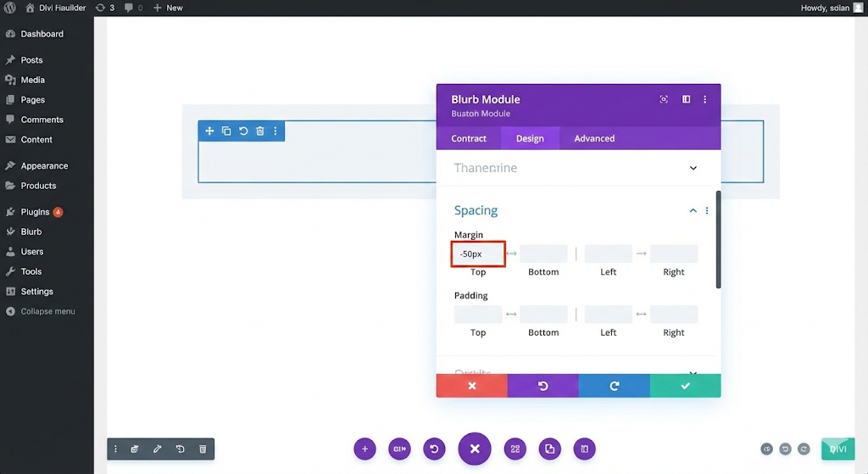
Task: Open WordPress logo menu in admin bar
Action: tap(10, 8)
